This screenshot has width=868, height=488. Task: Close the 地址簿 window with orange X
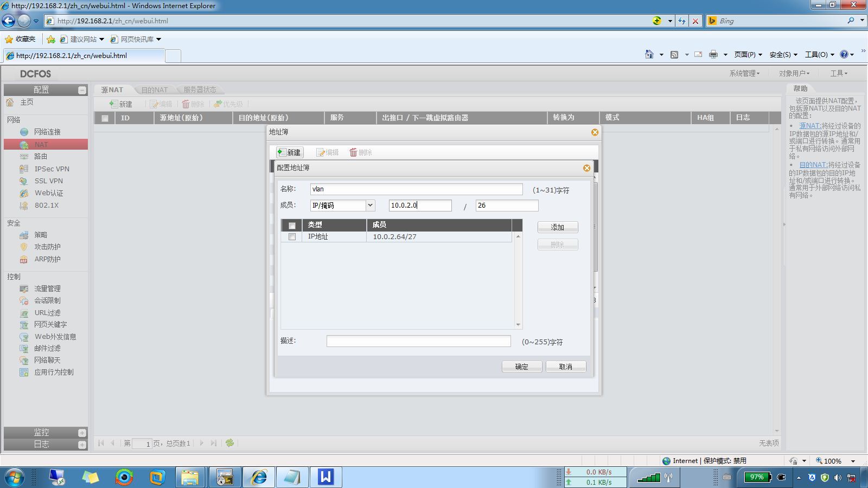pos(595,132)
